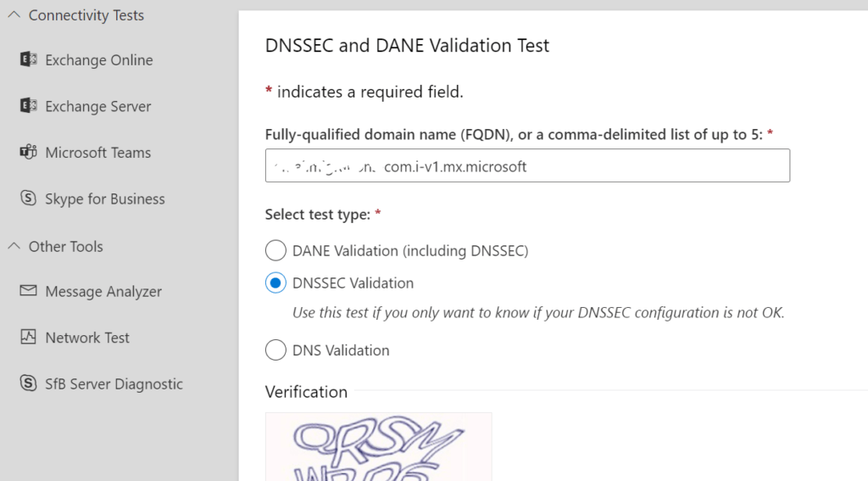
Task: Click the Exchange Server icon
Action: coord(28,105)
